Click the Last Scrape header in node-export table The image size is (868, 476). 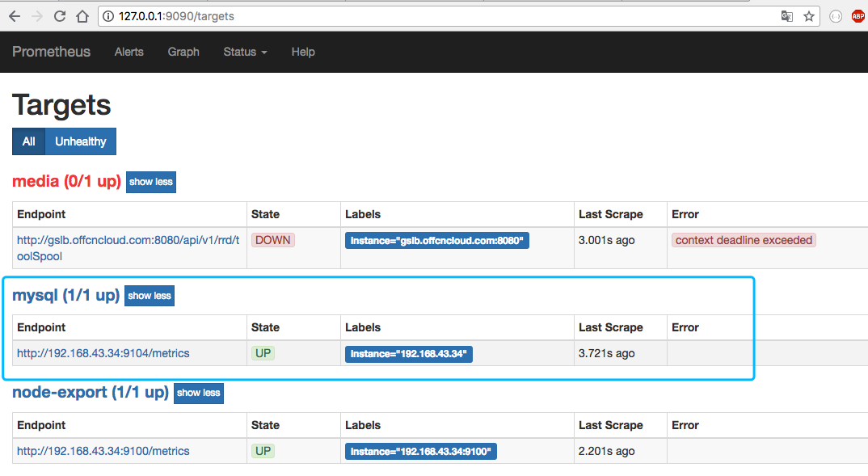(x=610, y=425)
